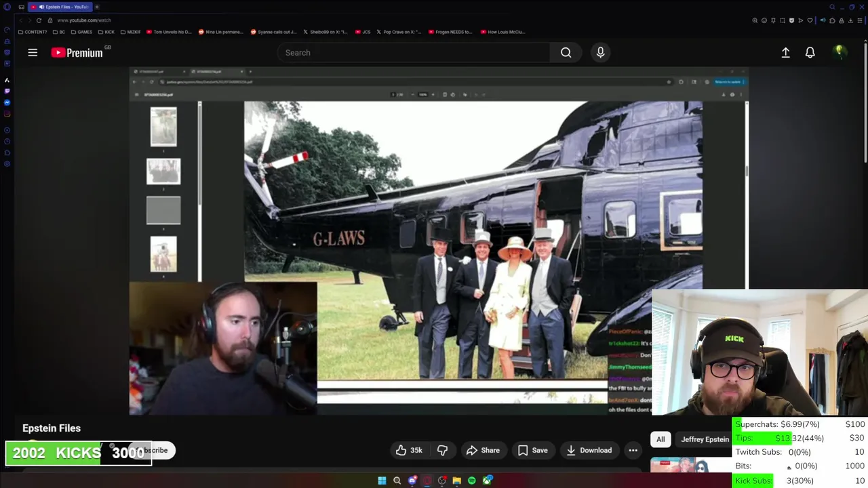868x488 pixels.
Task: Open the Xbox app from the taskbar
Action: tap(487, 481)
